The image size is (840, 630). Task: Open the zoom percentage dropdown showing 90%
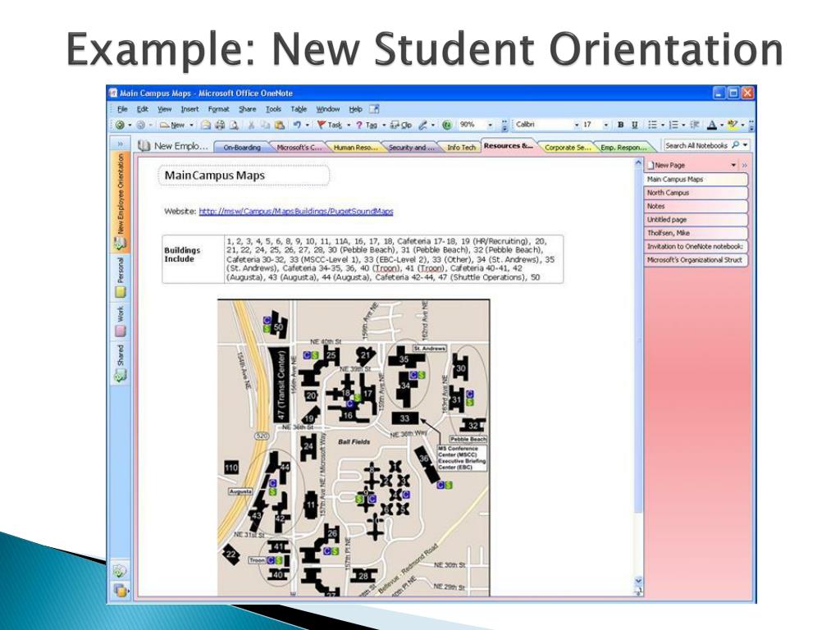tap(490, 125)
